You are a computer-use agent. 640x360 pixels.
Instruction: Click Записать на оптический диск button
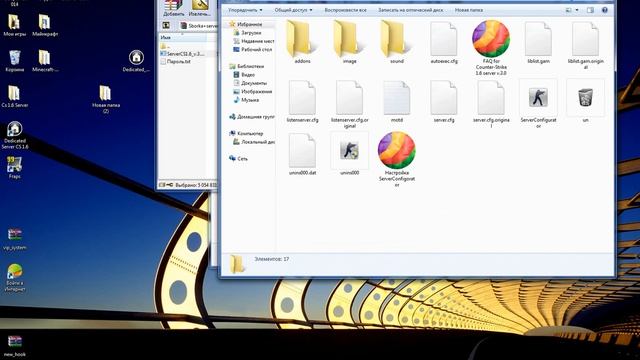click(410, 10)
